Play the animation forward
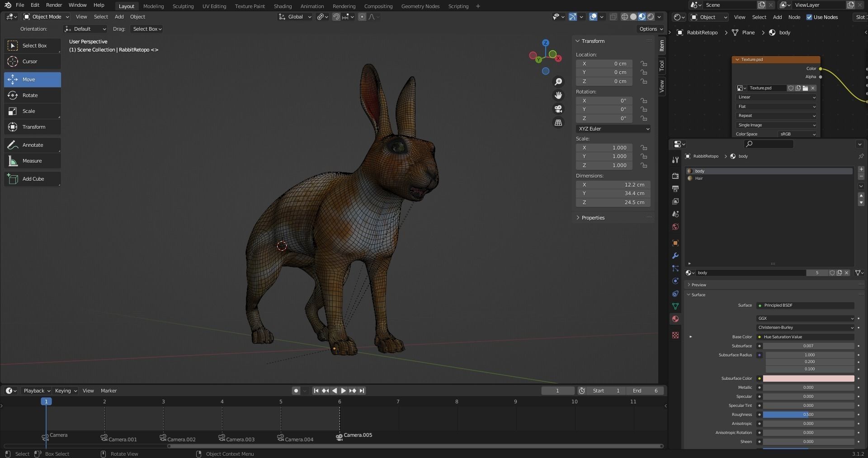Viewport: 868px width, 458px height. point(344,391)
